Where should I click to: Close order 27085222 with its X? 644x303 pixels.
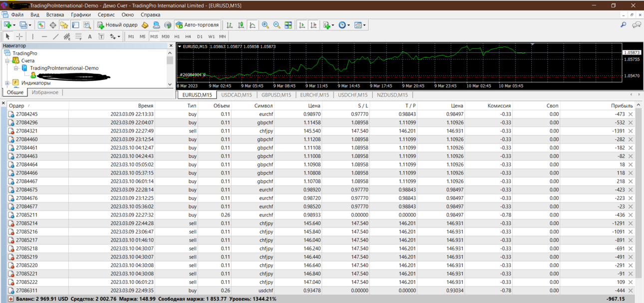click(x=631, y=282)
